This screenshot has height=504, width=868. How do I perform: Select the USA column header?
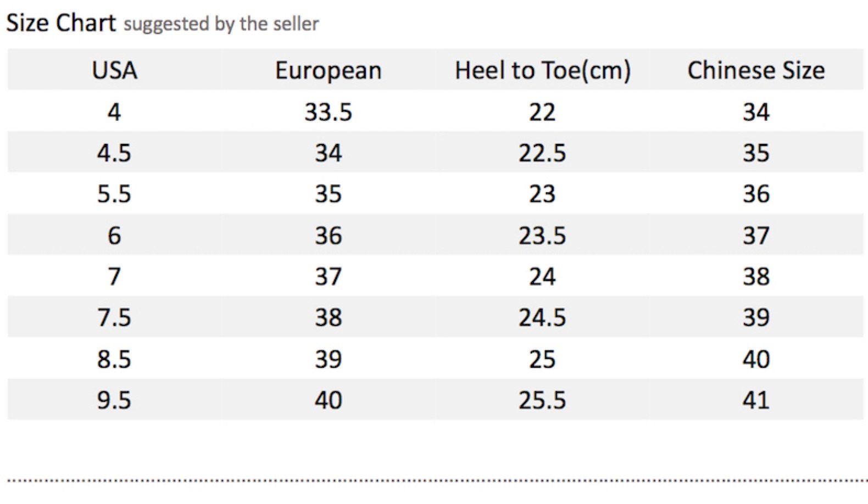pos(114,70)
